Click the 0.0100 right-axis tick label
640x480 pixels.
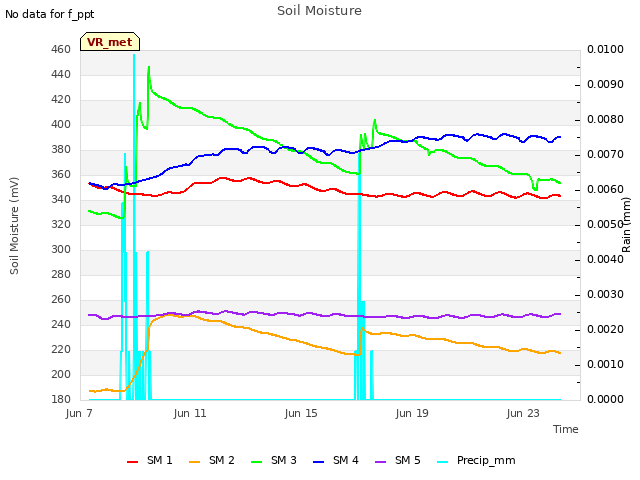pos(605,49)
